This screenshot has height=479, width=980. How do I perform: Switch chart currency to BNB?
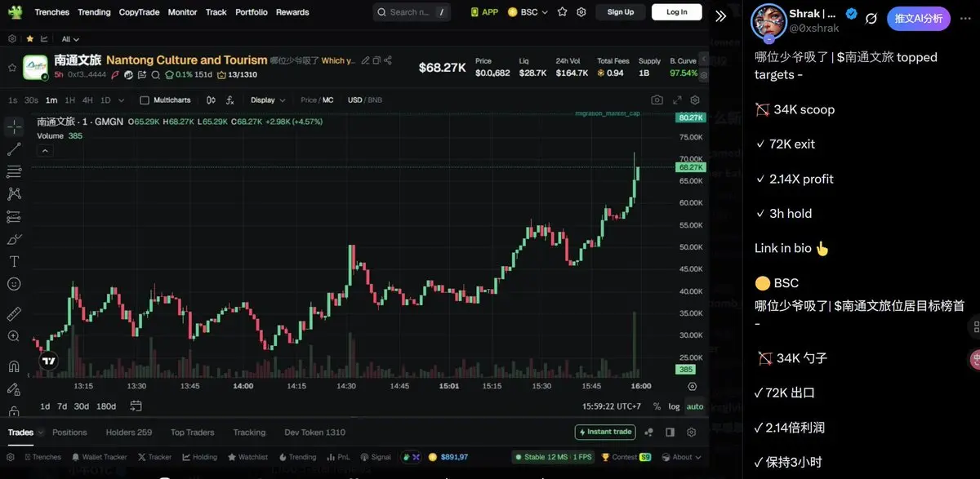click(375, 100)
